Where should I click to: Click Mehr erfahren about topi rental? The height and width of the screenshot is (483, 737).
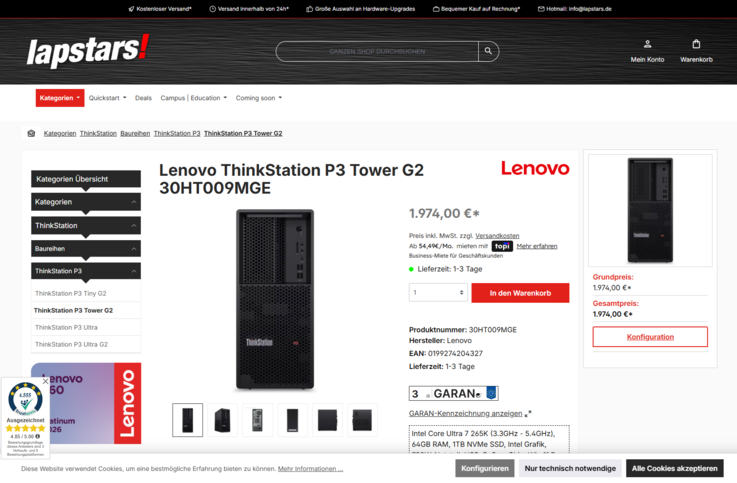(x=537, y=246)
